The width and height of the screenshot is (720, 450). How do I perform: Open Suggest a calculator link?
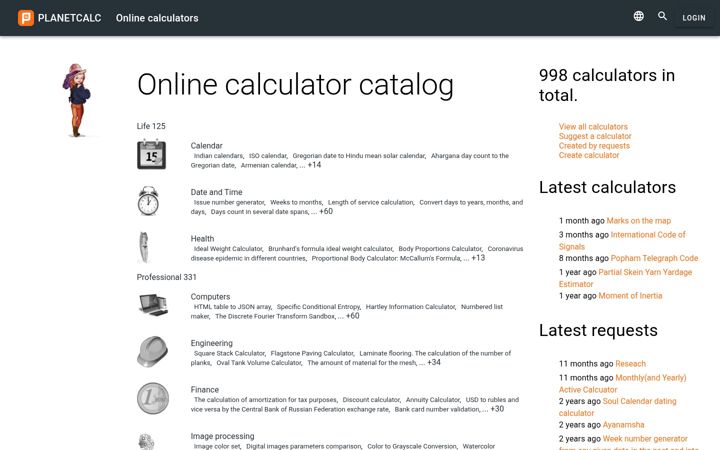click(x=595, y=136)
